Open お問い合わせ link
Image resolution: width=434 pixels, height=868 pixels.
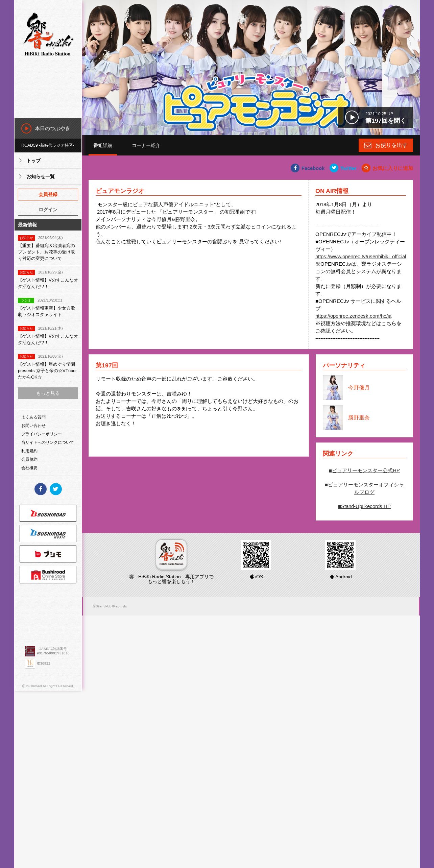click(33, 426)
